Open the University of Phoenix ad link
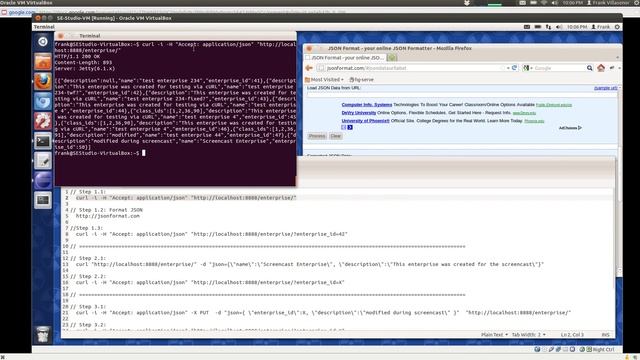 365,121
